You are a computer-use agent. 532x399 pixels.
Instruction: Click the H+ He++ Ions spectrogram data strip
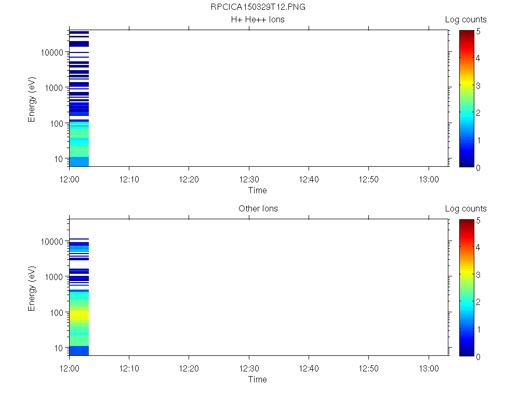(79, 98)
